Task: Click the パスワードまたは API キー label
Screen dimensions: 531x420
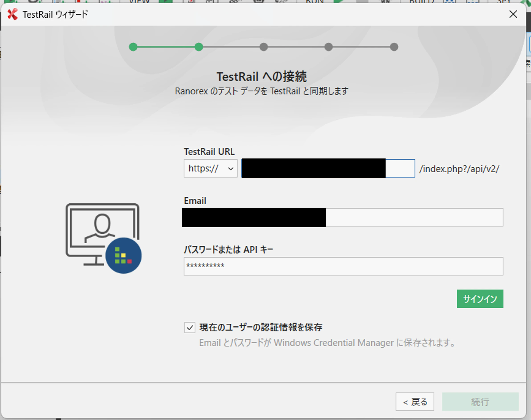Action: pos(228,250)
